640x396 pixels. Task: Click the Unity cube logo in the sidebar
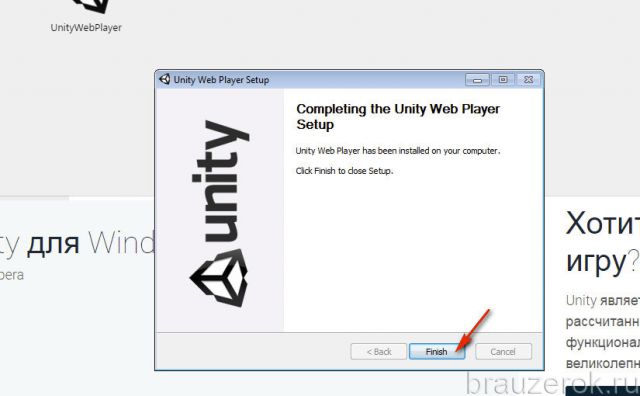click(x=219, y=278)
